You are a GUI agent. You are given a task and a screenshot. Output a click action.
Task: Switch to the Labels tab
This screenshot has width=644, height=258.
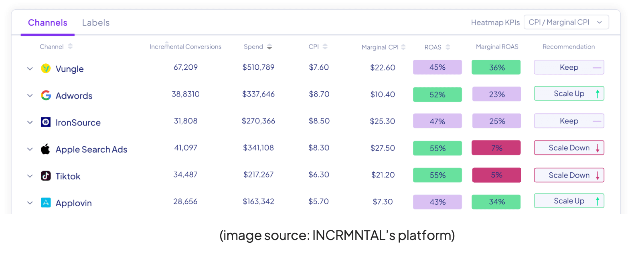tap(96, 23)
